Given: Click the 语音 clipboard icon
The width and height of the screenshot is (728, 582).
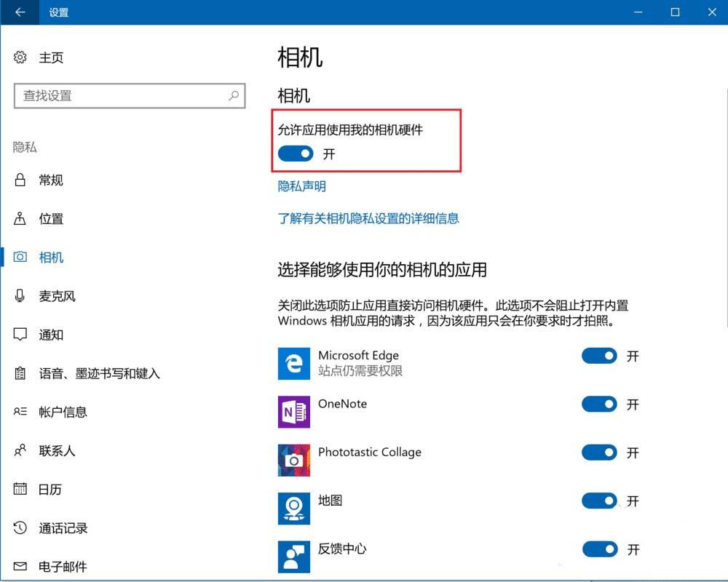Looking at the screenshot, I should (20, 373).
